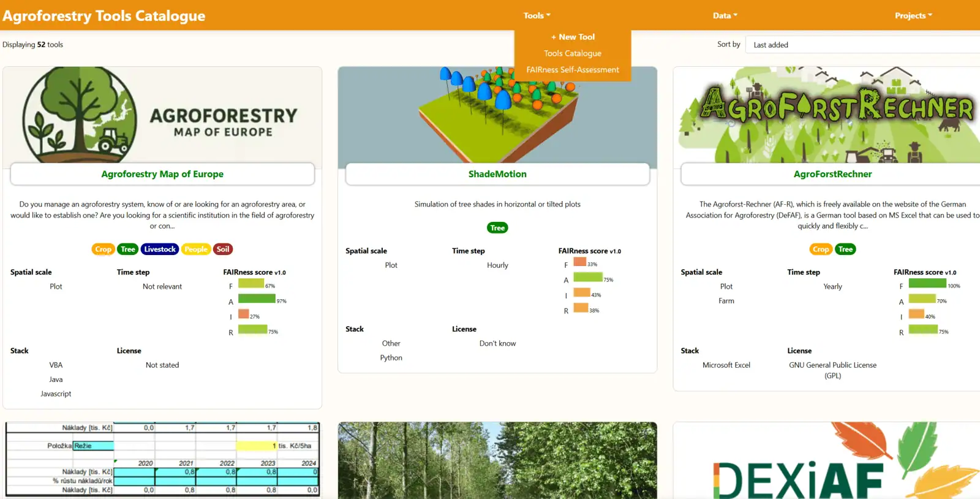The image size is (980, 499).
Task: Choose Tools Catalogue from the menu
Action: click(x=573, y=53)
